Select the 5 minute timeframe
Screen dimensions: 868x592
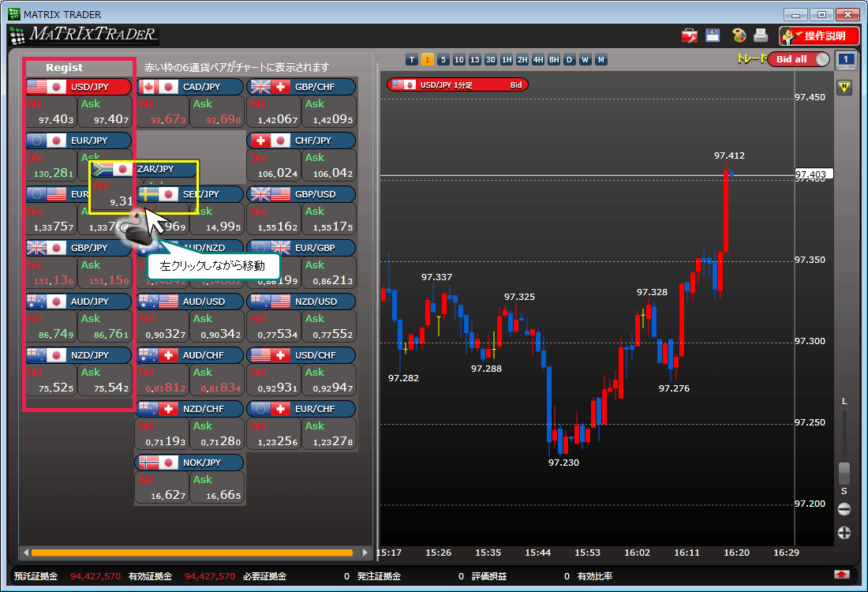click(x=443, y=59)
